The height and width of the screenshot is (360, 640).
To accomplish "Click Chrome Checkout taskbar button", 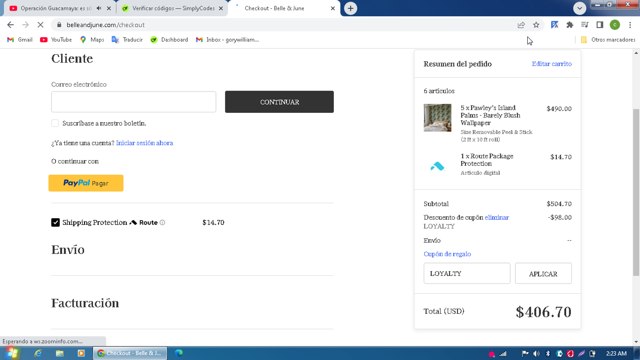I will (130, 353).
